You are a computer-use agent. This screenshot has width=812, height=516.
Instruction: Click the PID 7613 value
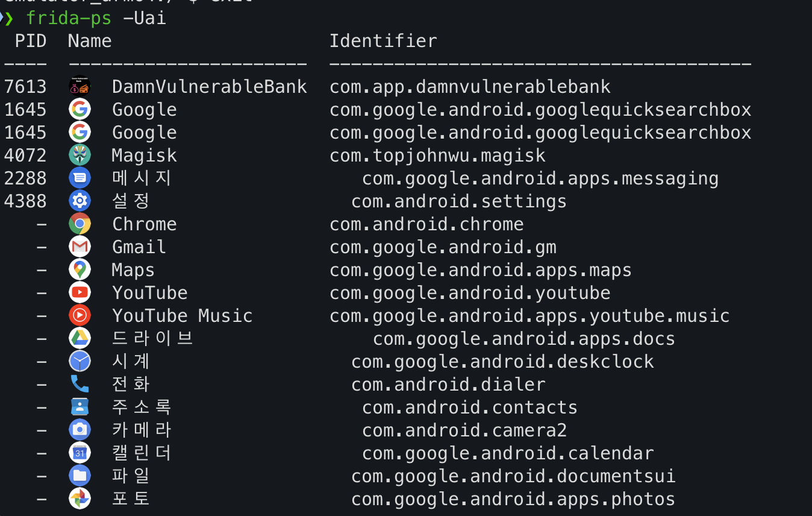(x=25, y=87)
